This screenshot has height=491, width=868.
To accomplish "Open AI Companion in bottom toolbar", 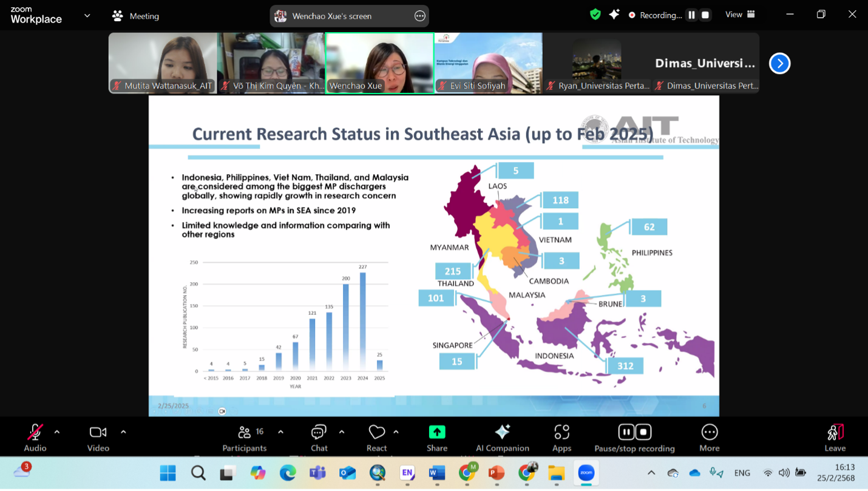I will pos(502,438).
